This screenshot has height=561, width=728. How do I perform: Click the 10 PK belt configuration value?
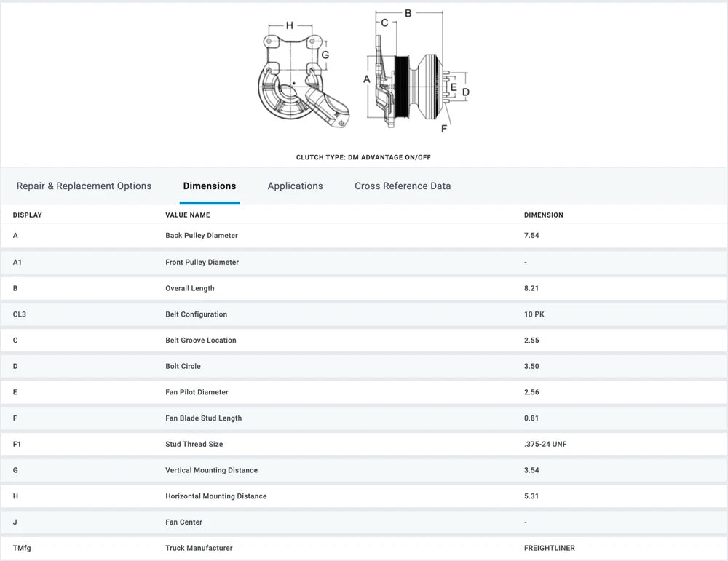click(x=535, y=314)
